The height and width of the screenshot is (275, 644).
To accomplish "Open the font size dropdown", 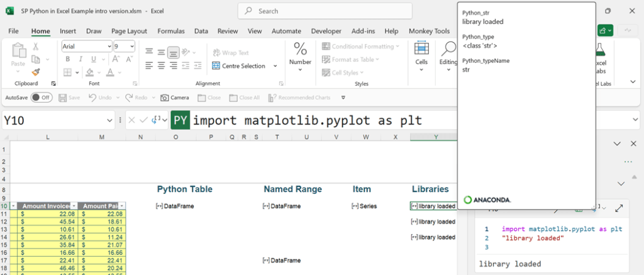I will [132, 46].
